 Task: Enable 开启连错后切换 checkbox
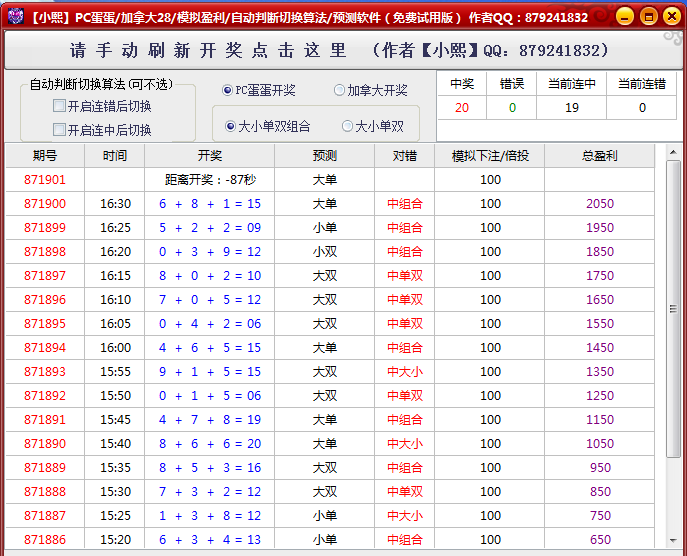coord(60,106)
